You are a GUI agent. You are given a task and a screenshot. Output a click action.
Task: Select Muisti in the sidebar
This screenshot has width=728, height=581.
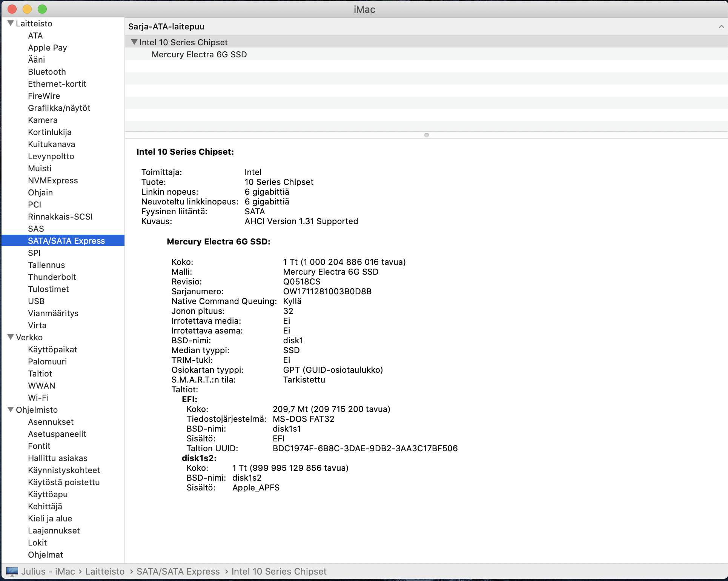click(40, 168)
